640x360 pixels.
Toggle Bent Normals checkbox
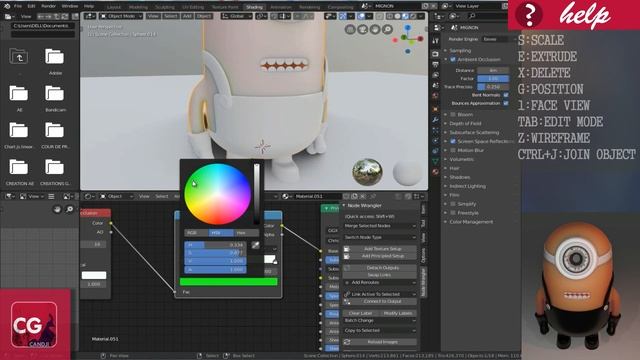(x=506, y=95)
